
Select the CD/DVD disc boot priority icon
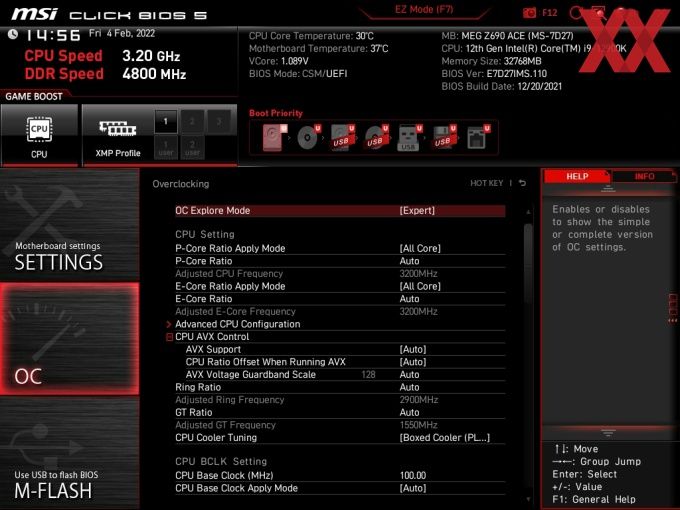[308, 137]
